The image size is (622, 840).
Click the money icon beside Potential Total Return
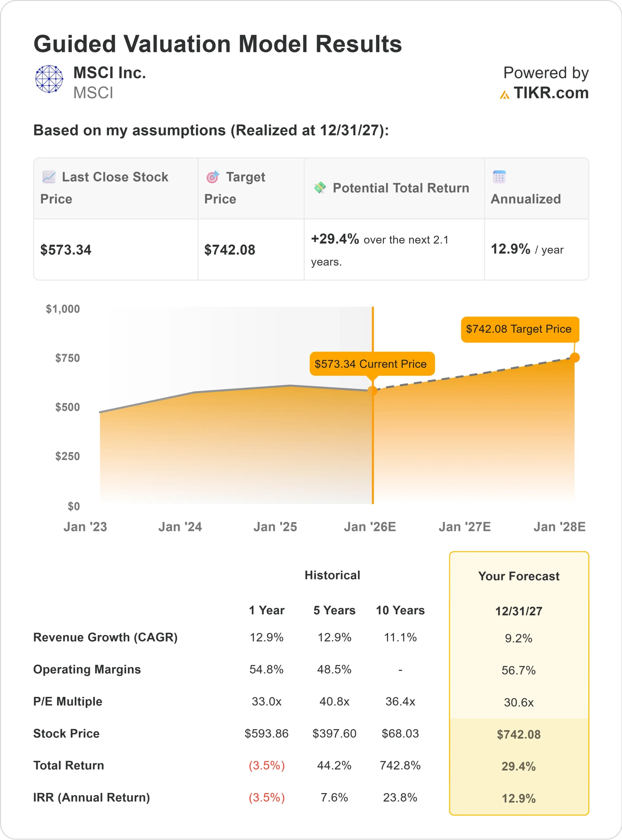320,187
